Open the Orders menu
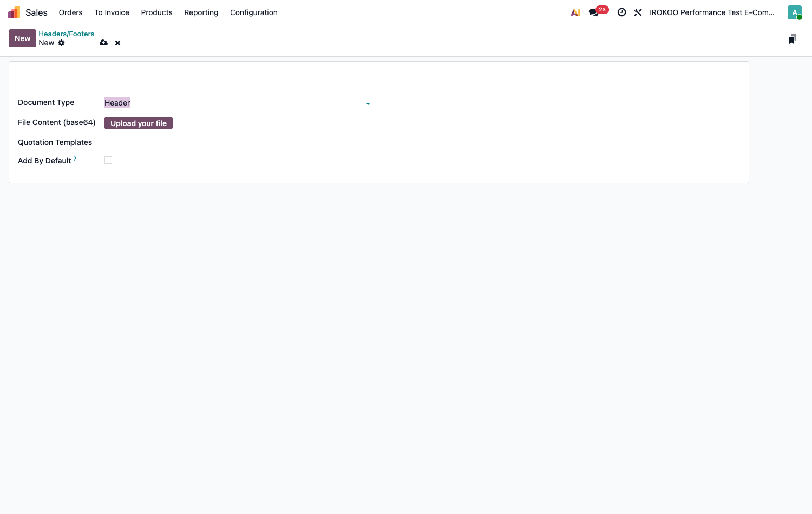The width and height of the screenshot is (812, 514). [x=70, y=12]
